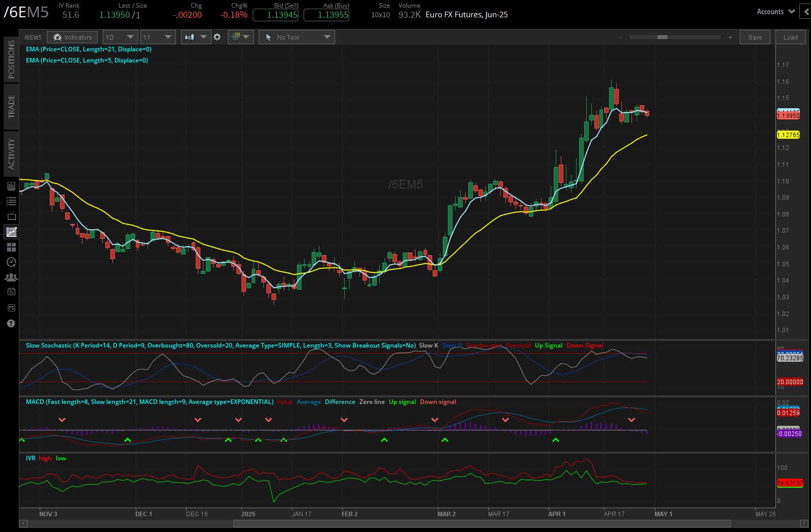Click the plus zoom-in sign by slider
The width and height of the screenshot is (811, 532).
click(730, 38)
